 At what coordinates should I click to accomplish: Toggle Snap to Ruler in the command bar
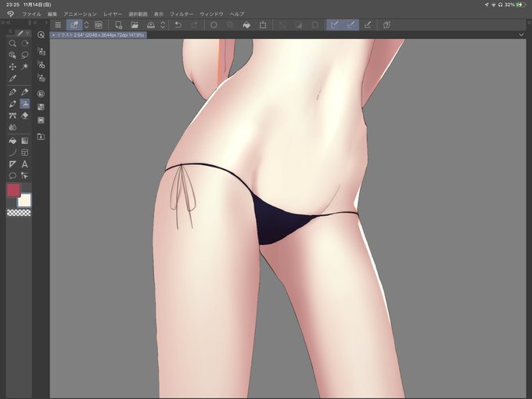335,25
